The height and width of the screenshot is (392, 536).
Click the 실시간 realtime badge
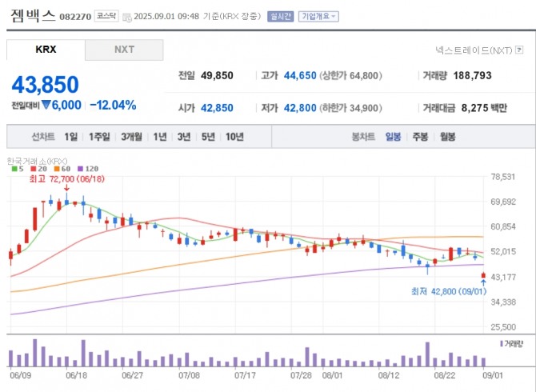click(280, 15)
